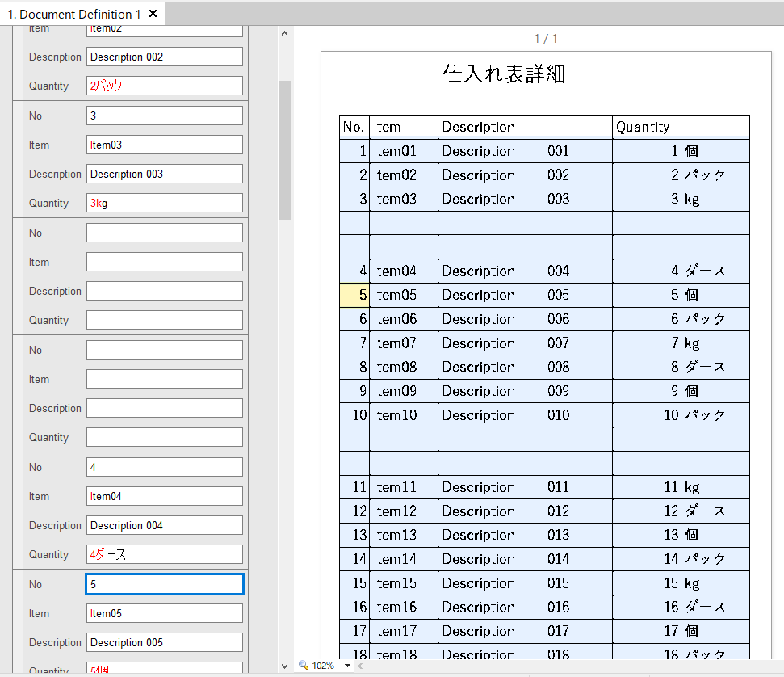
Task: Click the quantity cell 15 kg
Action: pyautogui.click(x=681, y=583)
